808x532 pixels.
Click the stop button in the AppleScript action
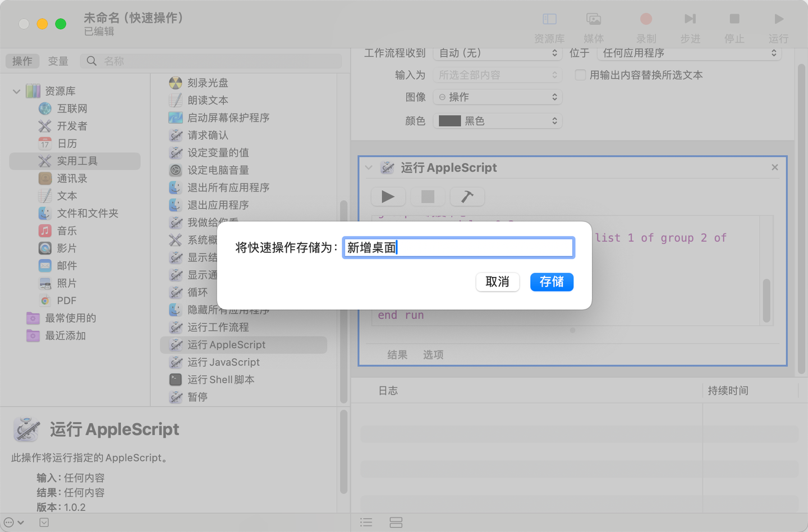click(428, 197)
